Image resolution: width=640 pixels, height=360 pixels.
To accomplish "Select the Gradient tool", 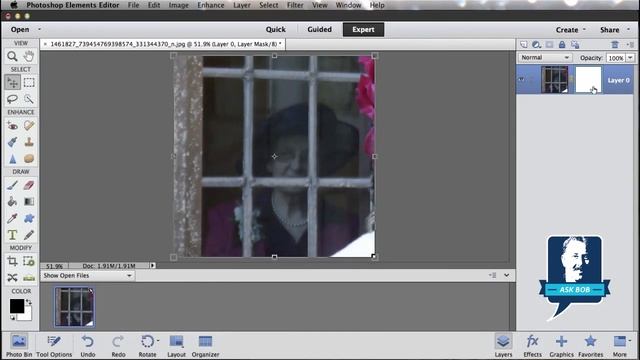I will click(29, 202).
